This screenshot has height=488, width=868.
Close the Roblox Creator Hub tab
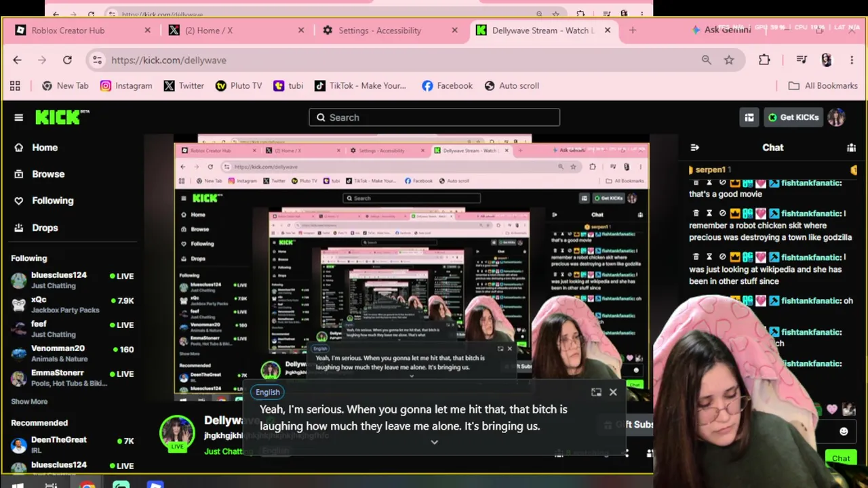click(x=148, y=30)
